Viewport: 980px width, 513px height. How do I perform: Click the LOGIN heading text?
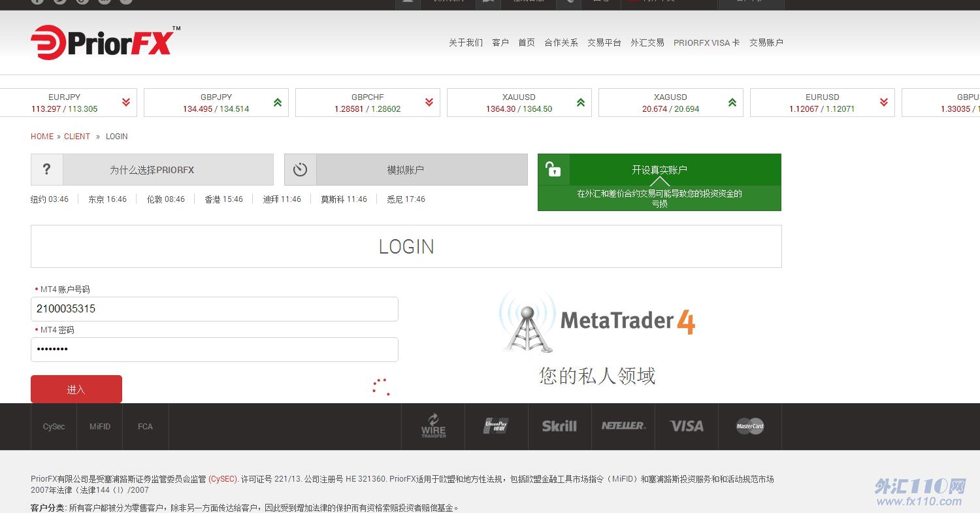click(406, 246)
